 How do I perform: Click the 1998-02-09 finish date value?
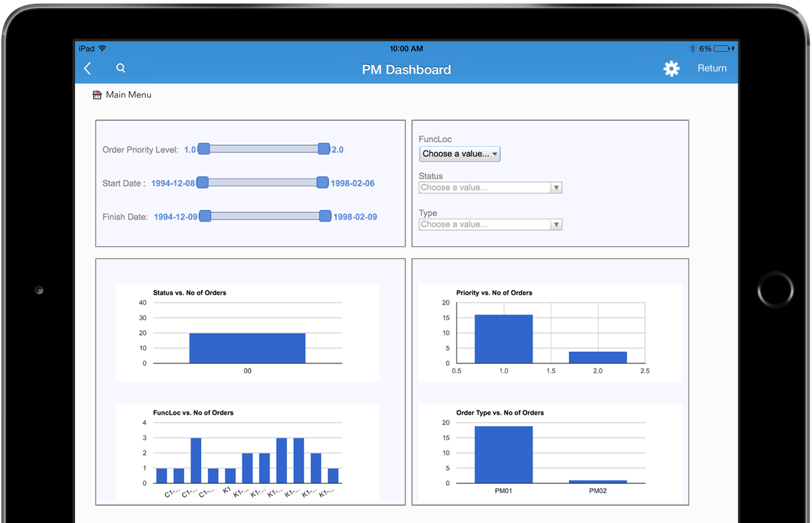pos(355,217)
